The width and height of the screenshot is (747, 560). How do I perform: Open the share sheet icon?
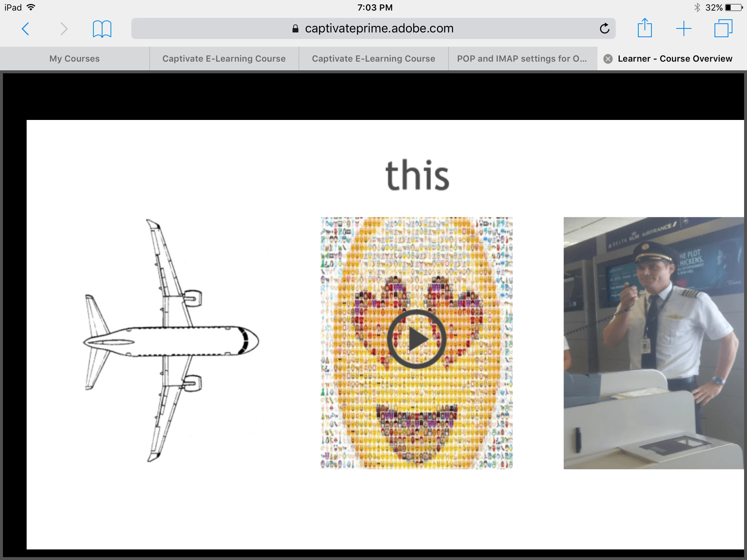[645, 28]
